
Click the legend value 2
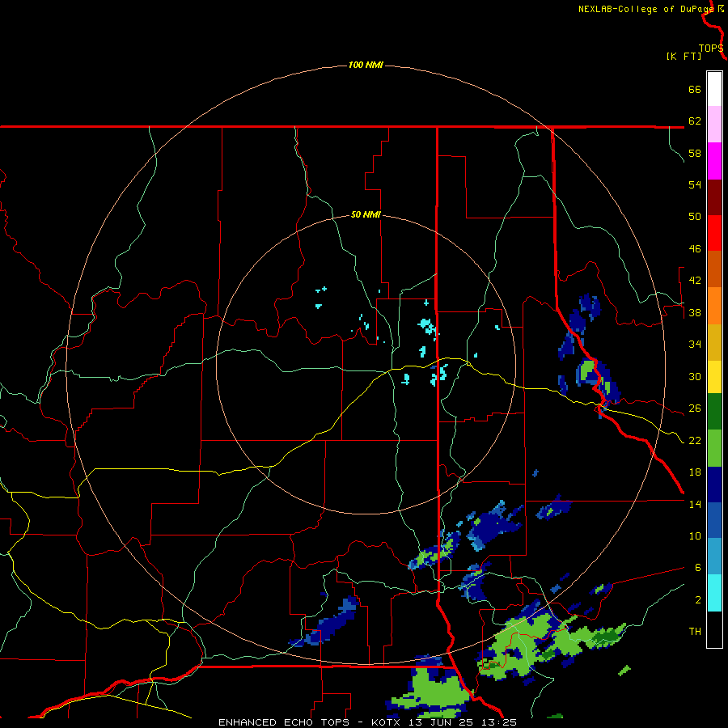(x=698, y=599)
